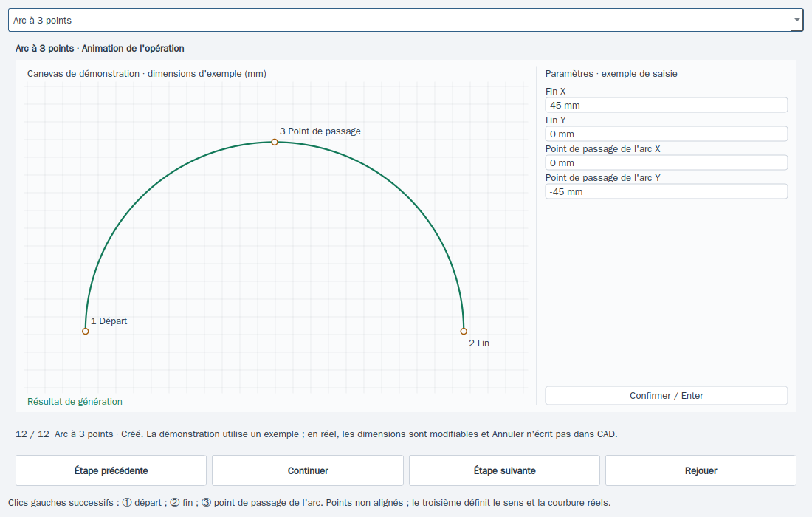
Task: Click the "Paramètres · exemple de saisie" heading
Action: coord(611,74)
